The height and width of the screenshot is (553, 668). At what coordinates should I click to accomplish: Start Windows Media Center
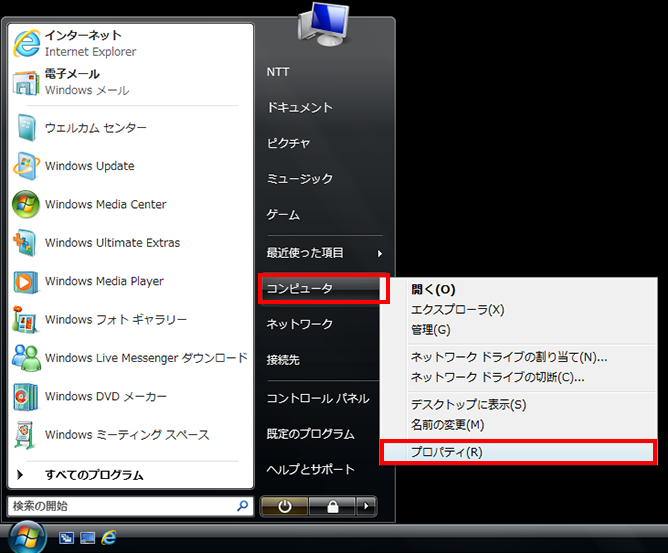[105, 204]
